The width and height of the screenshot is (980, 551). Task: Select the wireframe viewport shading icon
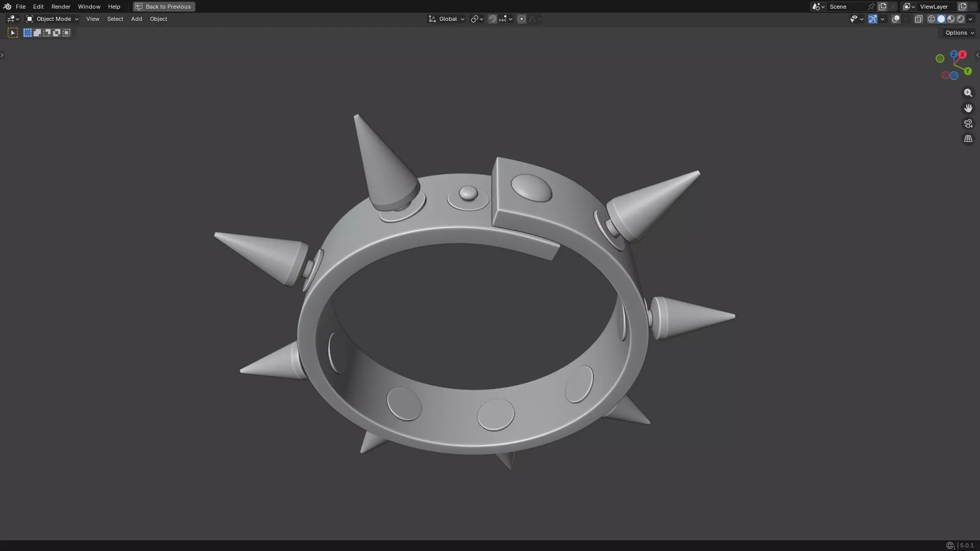pos(932,19)
